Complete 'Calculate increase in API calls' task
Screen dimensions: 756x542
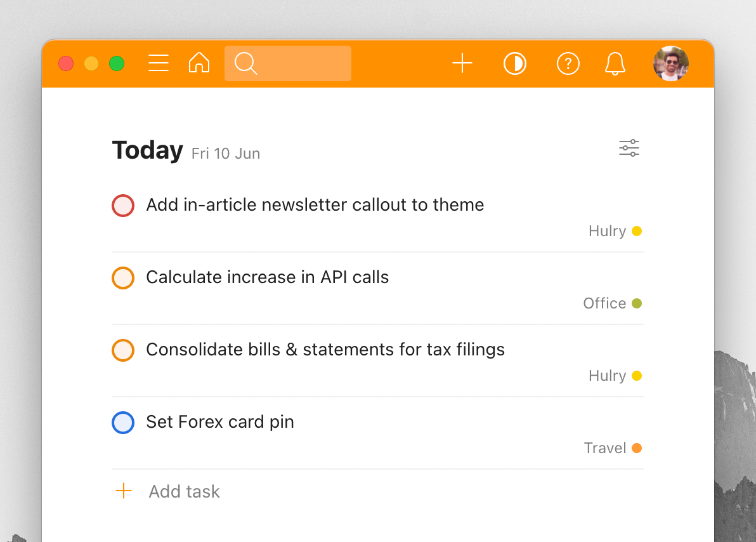tap(123, 278)
